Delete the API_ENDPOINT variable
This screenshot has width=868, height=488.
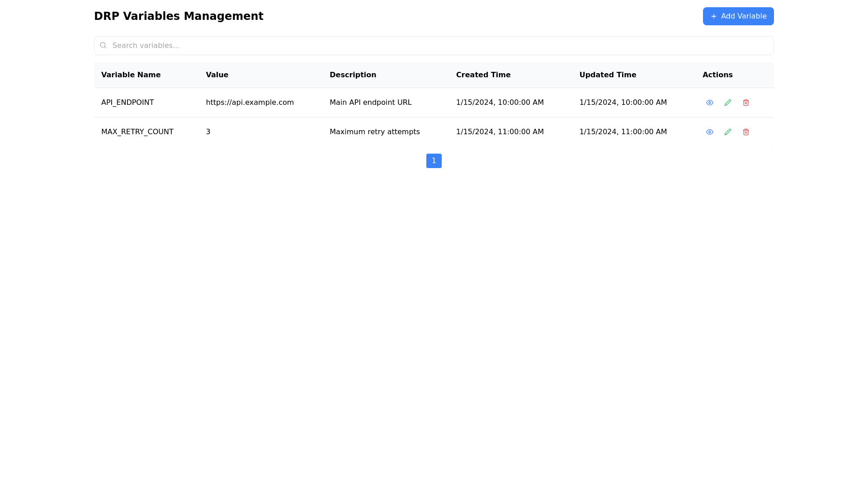click(x=745, y=103)
